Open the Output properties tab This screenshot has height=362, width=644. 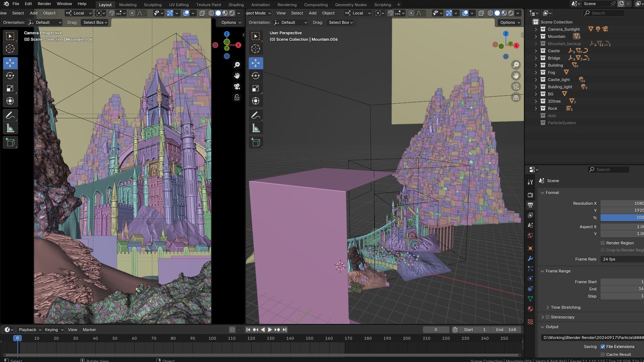click(530, 205)
